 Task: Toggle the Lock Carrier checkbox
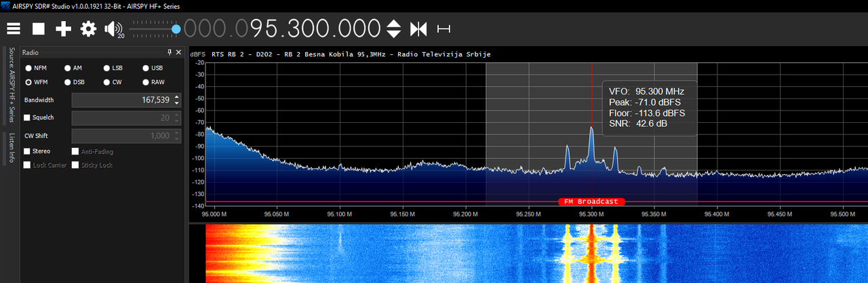[x=27, y=165]
